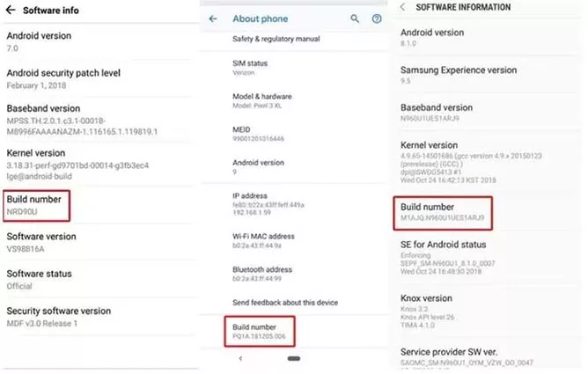This screenshot has height=374, width=588.
Task: Select Model & hardware Pixel 3 XL
Action: tap(265, 101)
